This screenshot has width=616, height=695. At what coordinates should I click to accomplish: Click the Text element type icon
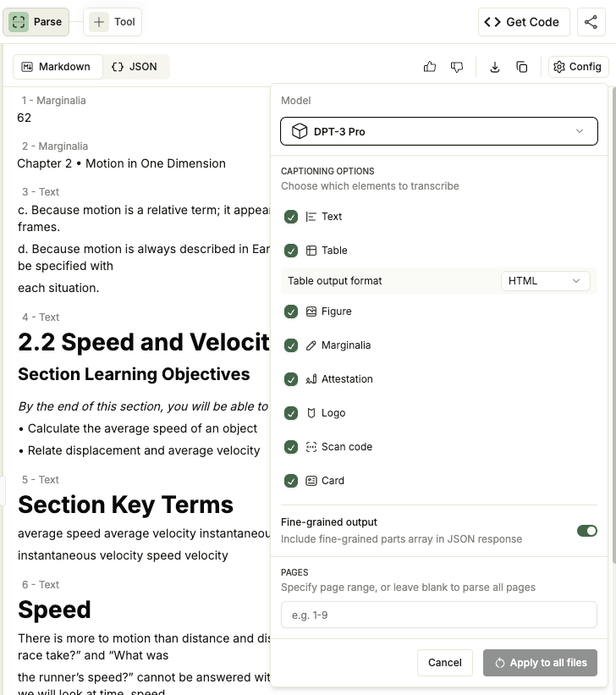pyautogui.click(x=311, y=217)
